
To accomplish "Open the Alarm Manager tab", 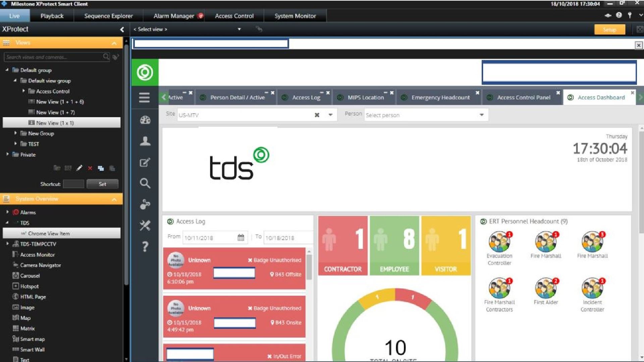I will [174, 16].
